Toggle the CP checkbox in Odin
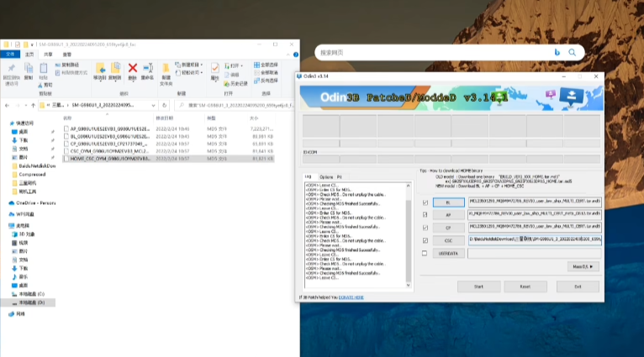The width and height of the screenshot is (644, 357). 425,228
